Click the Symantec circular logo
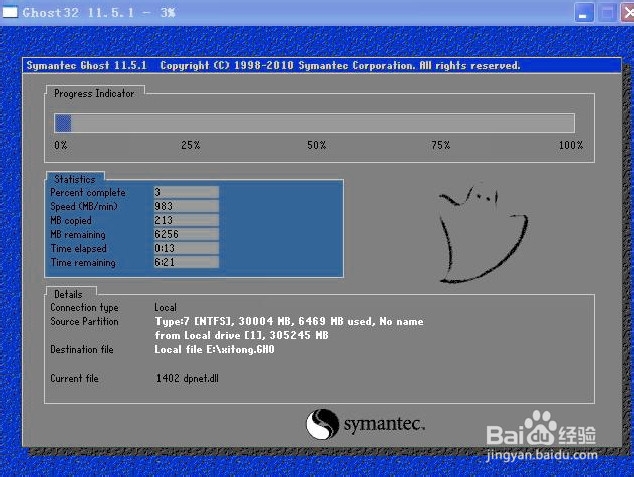This screenshot has width=634, height=477. click(322, 424)
